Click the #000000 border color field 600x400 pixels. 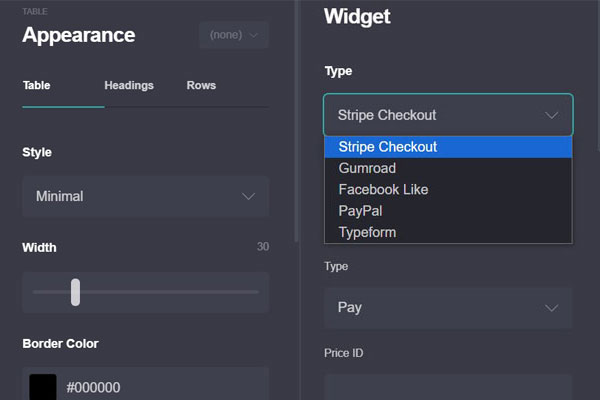pos(145,384)
